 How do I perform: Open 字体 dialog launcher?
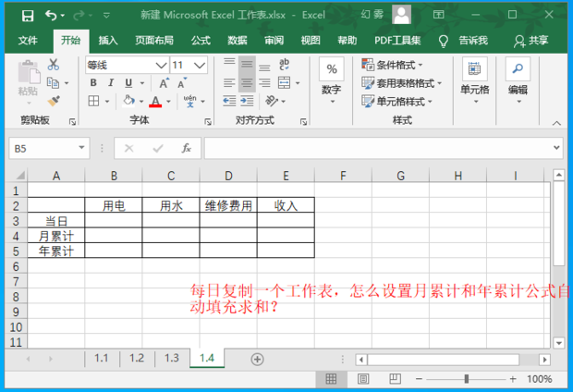[208, 122]
